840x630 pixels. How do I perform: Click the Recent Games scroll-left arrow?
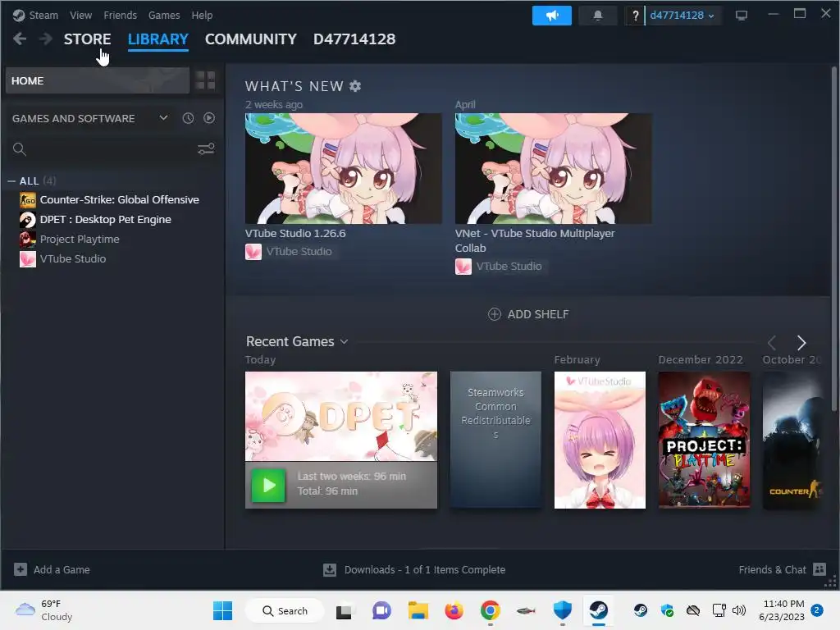coord(771,343)
